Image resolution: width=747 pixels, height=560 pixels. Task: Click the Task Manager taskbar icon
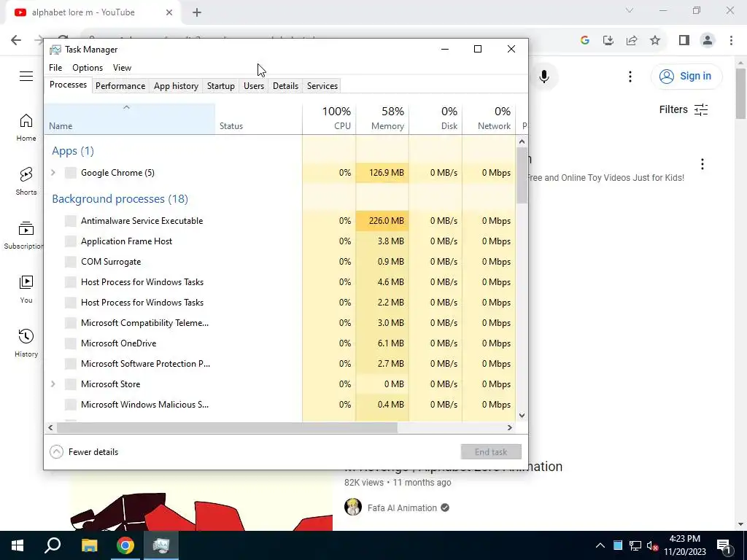[161, 545]
